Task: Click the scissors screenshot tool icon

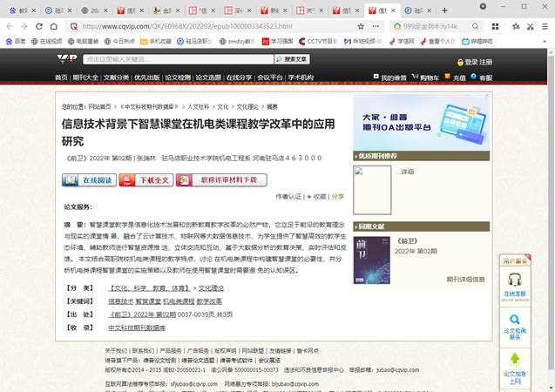Action: click(531, 26)
